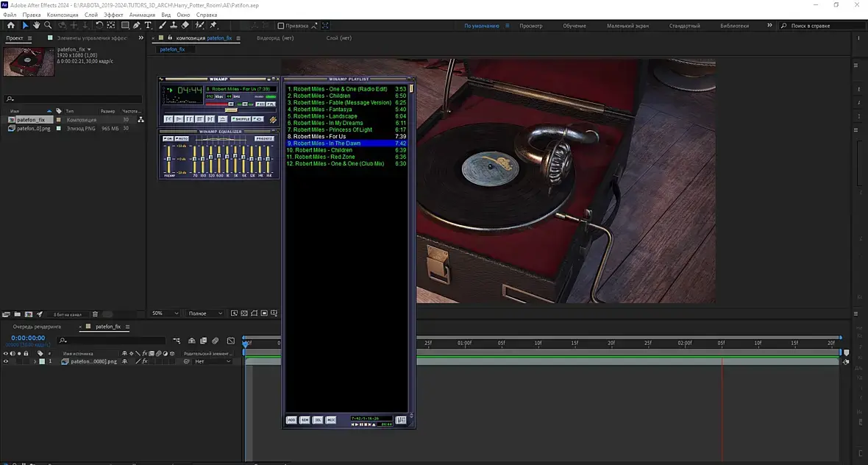The image size is (868, 465).
Task: Expand the patefon layer properties arrow
Action: 35,361
